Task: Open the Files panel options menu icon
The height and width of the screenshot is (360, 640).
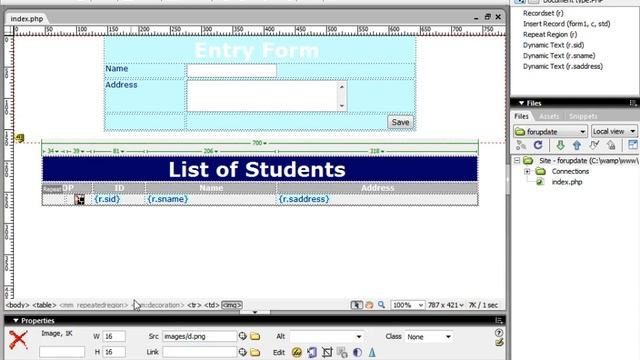Action: (633, 103)
